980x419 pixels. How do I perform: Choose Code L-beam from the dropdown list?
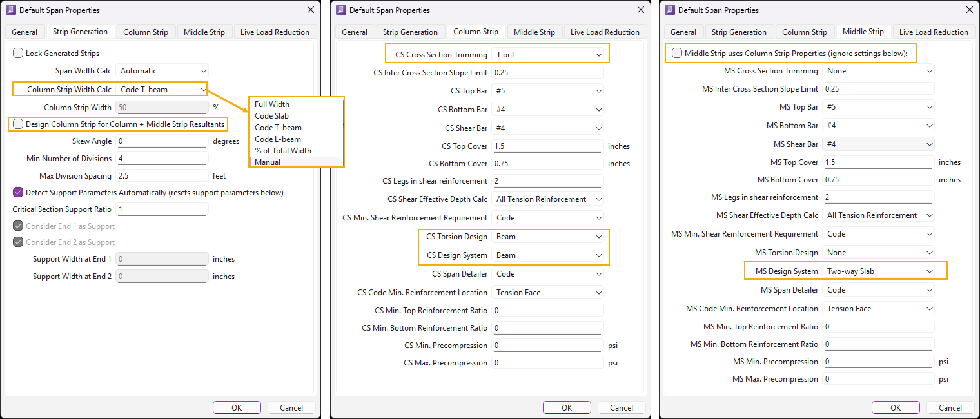tap(297, 139)
